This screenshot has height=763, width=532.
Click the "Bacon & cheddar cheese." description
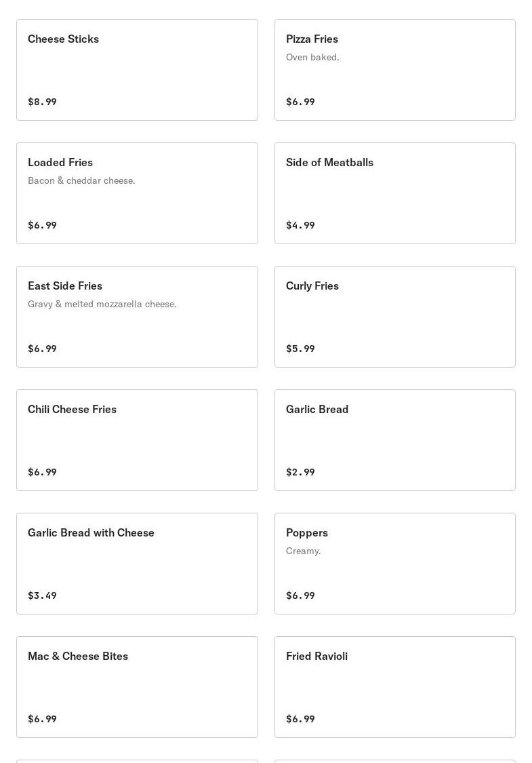(x=81, y=180)
